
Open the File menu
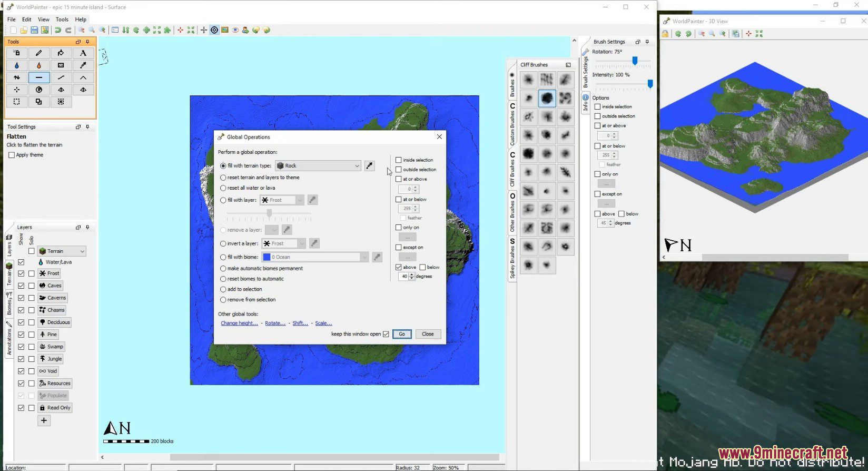click(x=11, y=19)
